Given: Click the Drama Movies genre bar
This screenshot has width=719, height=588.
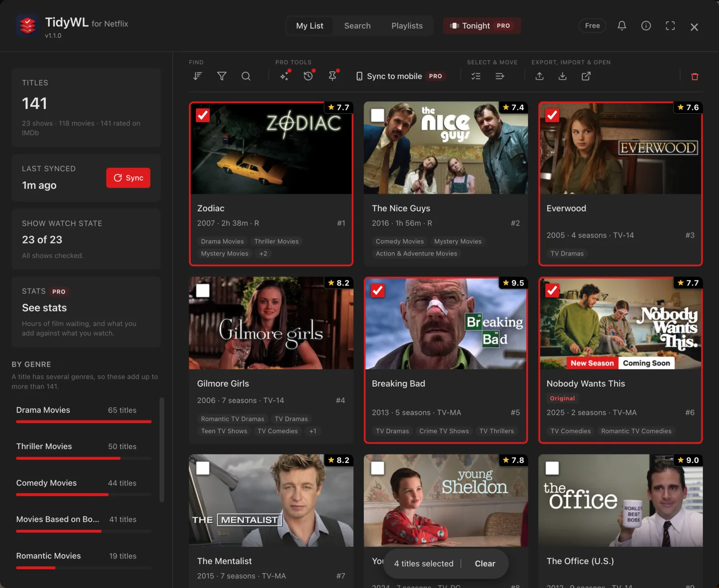Looking at the screenshot, I should tap(84, 422).
